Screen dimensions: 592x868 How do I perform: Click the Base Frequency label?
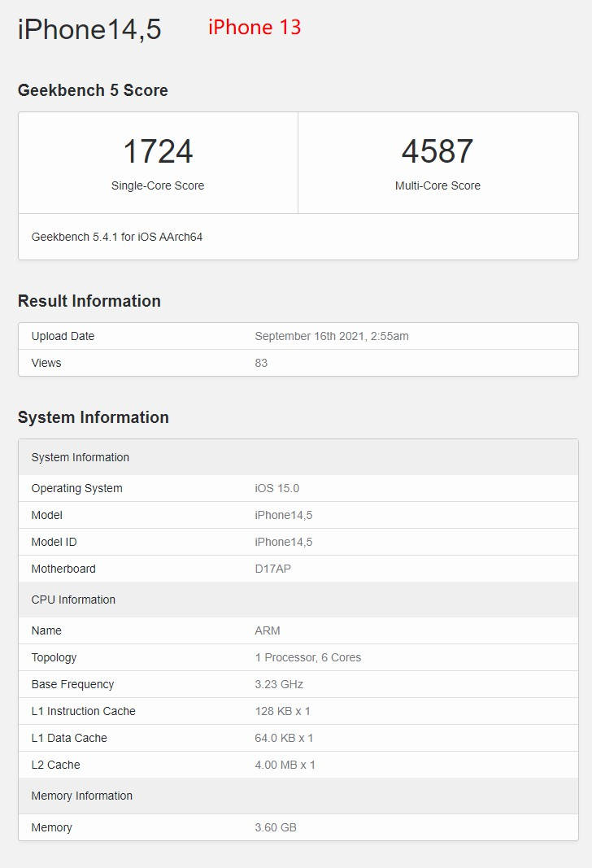point(72,684)
